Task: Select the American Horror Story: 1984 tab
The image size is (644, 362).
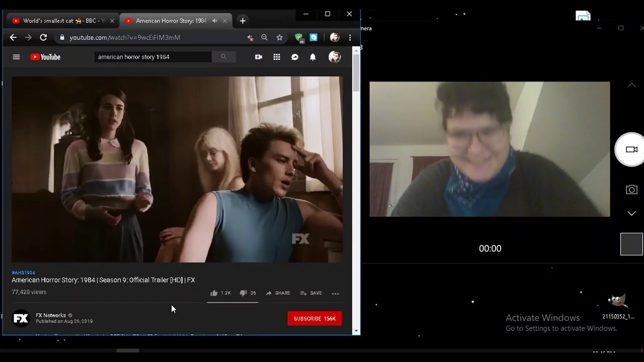Action: point(171,21)
